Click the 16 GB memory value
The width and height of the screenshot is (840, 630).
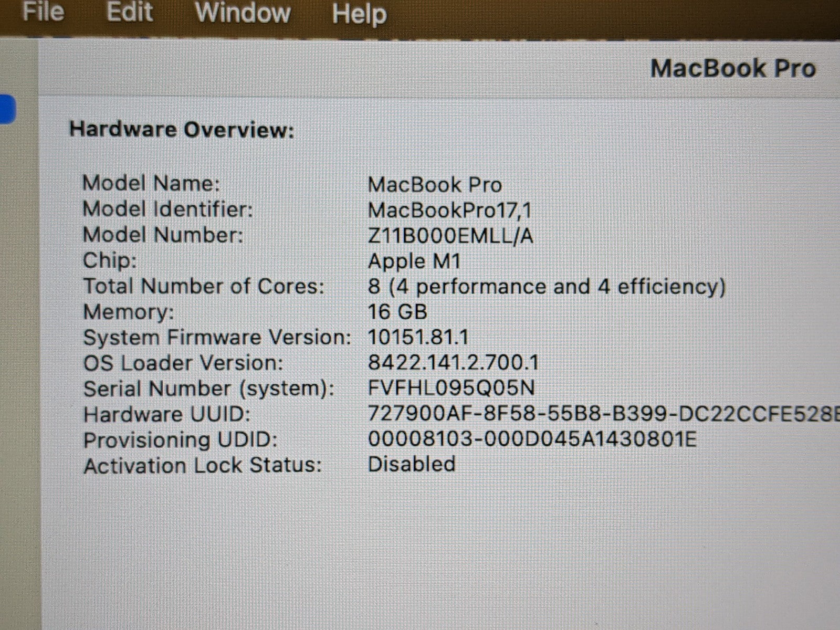pos(397,312)
